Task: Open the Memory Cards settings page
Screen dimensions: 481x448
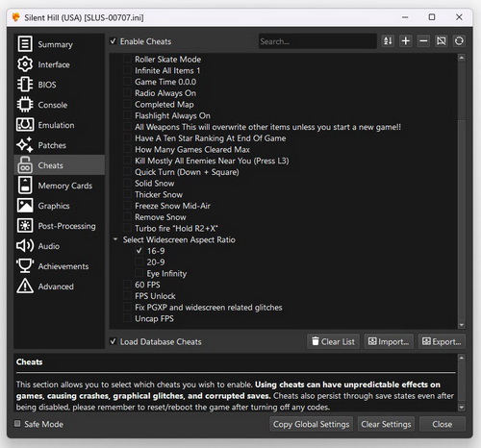Action: pos(60,186)
